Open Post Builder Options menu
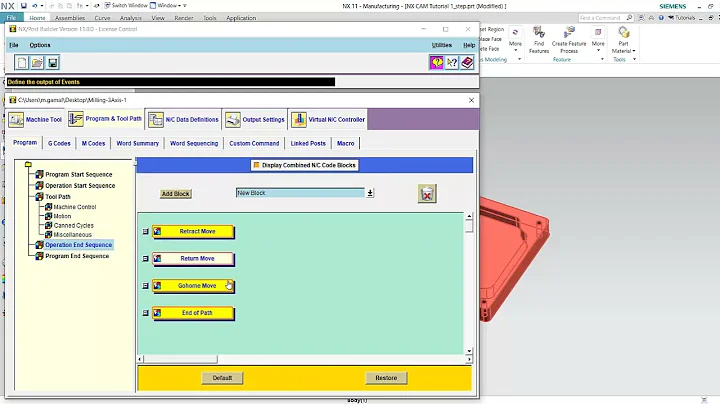 pos(40,45)
